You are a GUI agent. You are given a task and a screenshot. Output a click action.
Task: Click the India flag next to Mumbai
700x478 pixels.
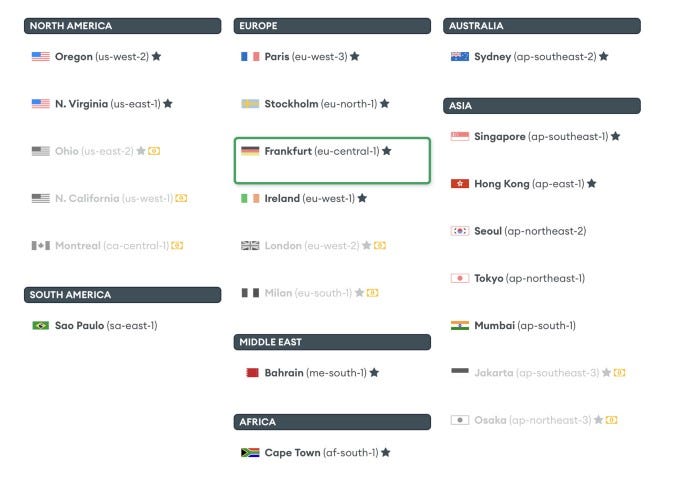[x=460, y=325]
